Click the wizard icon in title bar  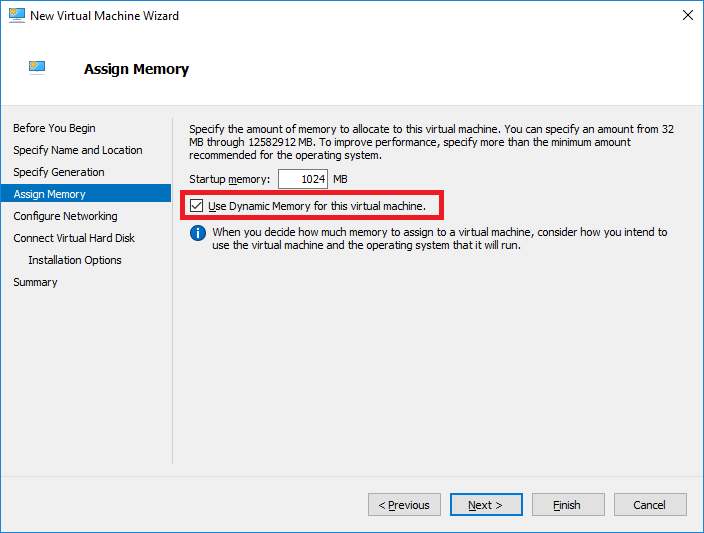point(17,15)
